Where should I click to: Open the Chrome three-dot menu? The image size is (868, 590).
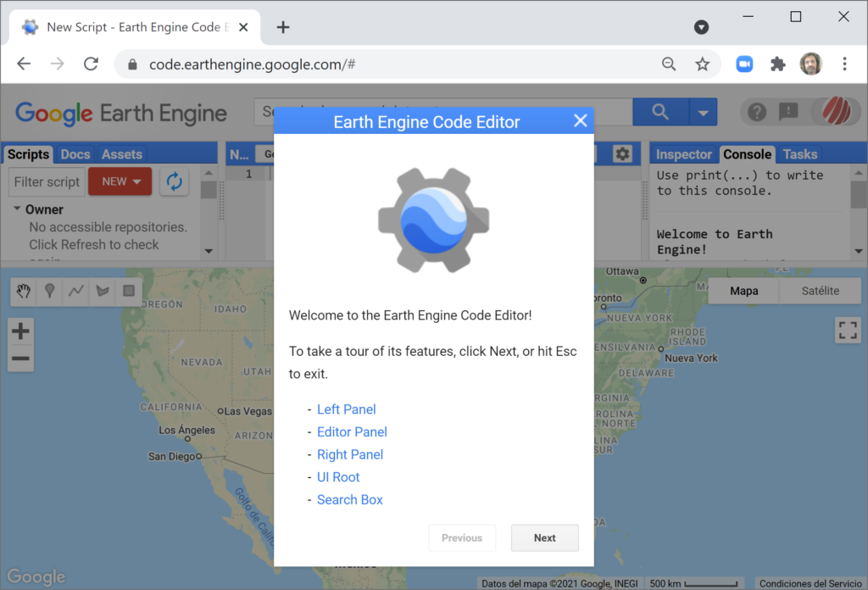[845, 64]
